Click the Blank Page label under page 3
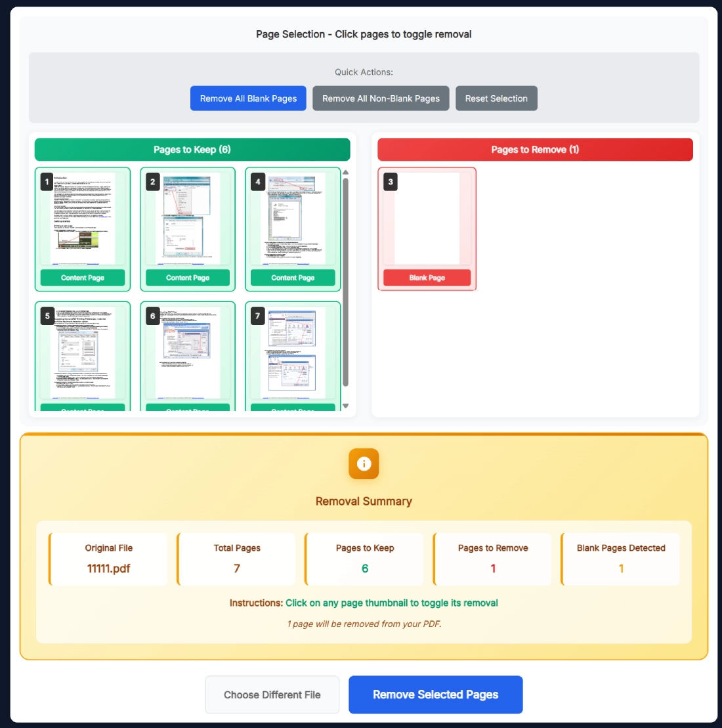722x728 pixels. (x=427, y=278)
